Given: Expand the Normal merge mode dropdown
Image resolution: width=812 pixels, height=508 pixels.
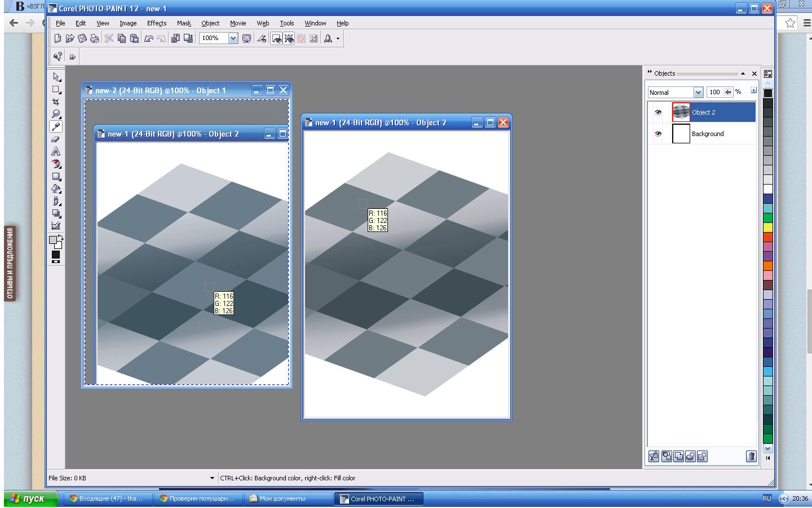Looking at the screenshot, I should click(698, 92).
